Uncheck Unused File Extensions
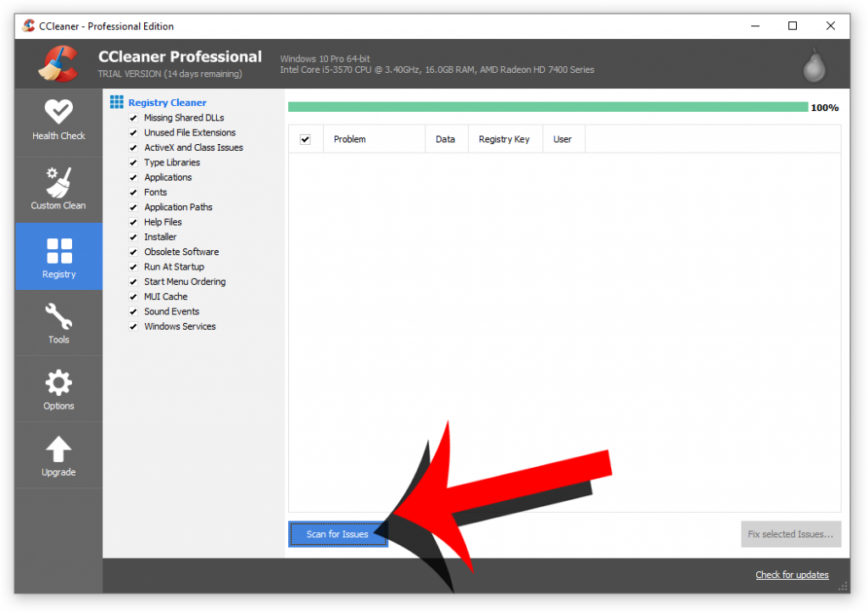 133,133
